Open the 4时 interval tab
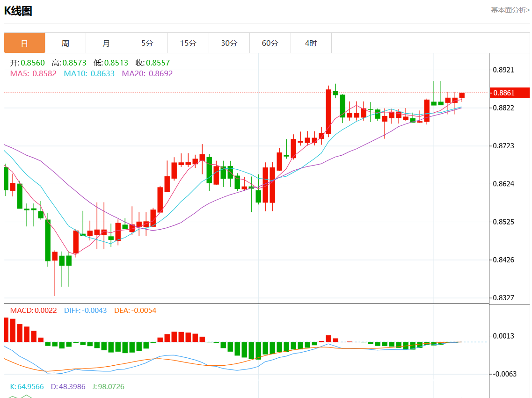Image resolution: width=532 pixels, height=398 pixels. [311, 43]
